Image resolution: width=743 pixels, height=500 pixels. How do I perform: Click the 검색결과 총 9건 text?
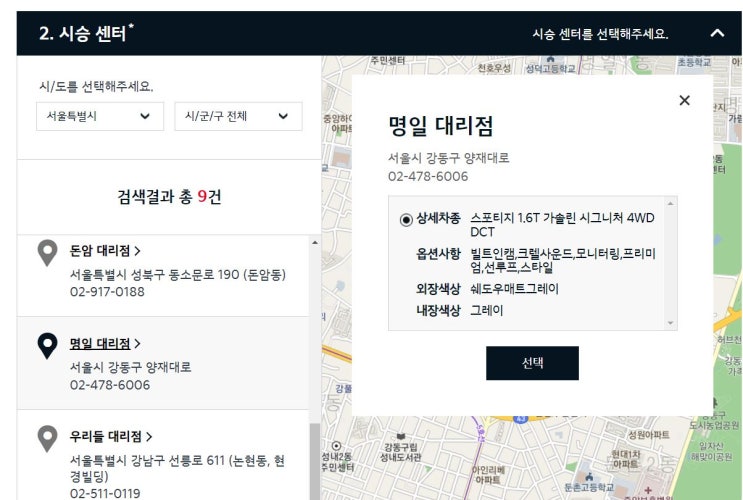pos(169,196)
